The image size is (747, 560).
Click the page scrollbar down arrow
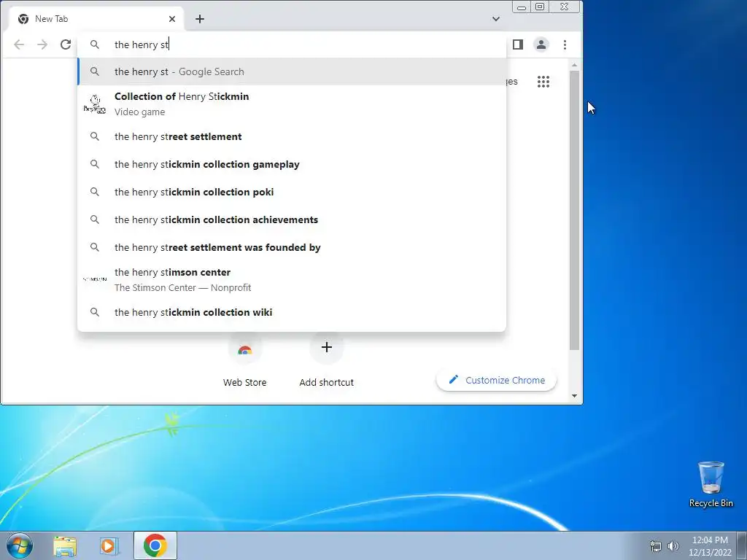tap(575, 396)
